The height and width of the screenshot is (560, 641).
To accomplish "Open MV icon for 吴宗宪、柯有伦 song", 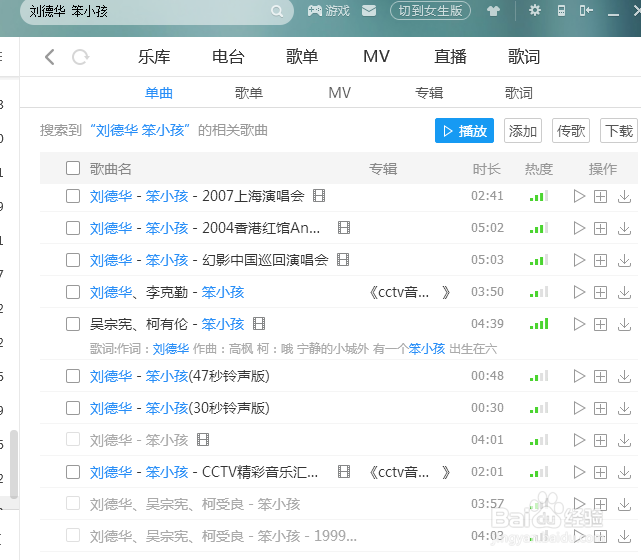I will tap(259, 324).
